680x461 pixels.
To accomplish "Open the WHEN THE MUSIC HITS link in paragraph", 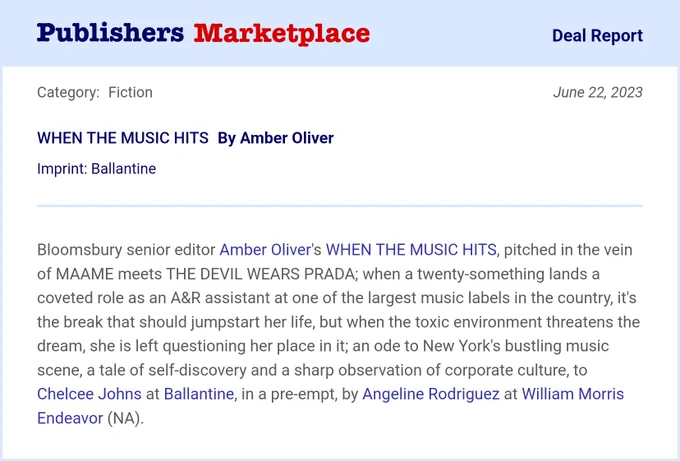I will [411, 250].
